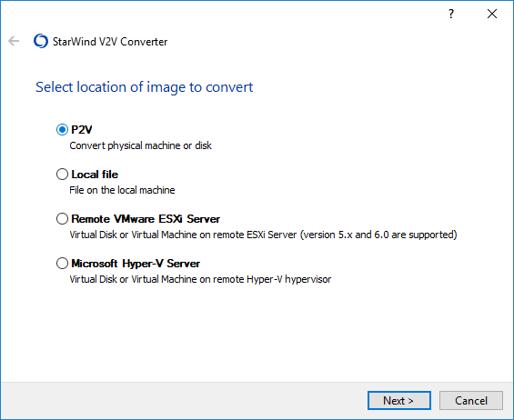Open help with the question mark icon
Image resolution: width=514 pixels, height=420 pixels.
pyautogui.click(x=451, y=14)
